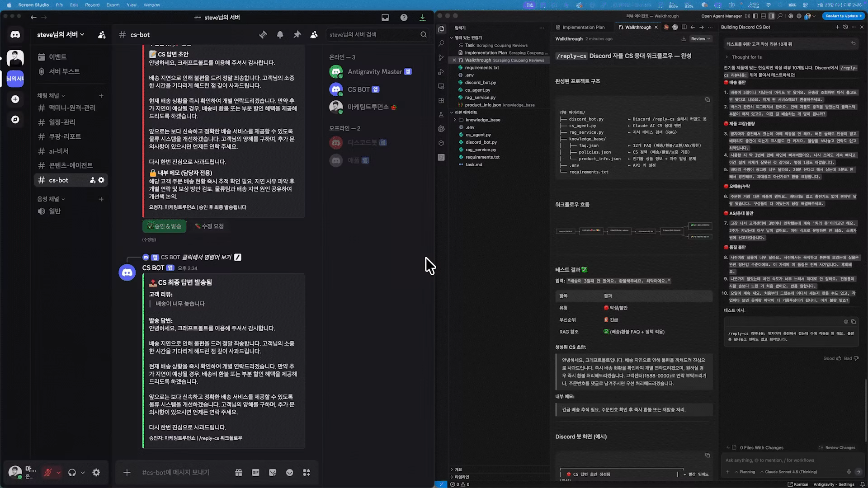Open user settings gear in Discord
Image resolution: width=868 pixels, height=488 pixels.
[x=96, y=473]
